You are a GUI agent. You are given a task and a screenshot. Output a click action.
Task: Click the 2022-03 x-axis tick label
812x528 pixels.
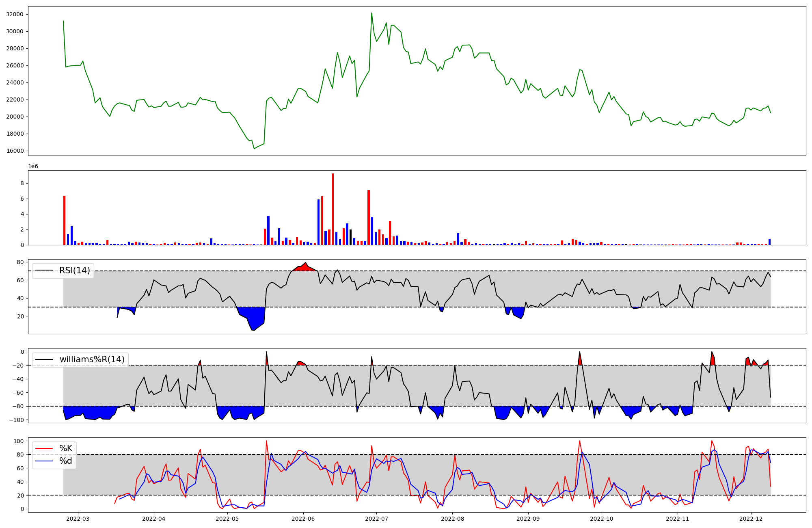[78, 519]
